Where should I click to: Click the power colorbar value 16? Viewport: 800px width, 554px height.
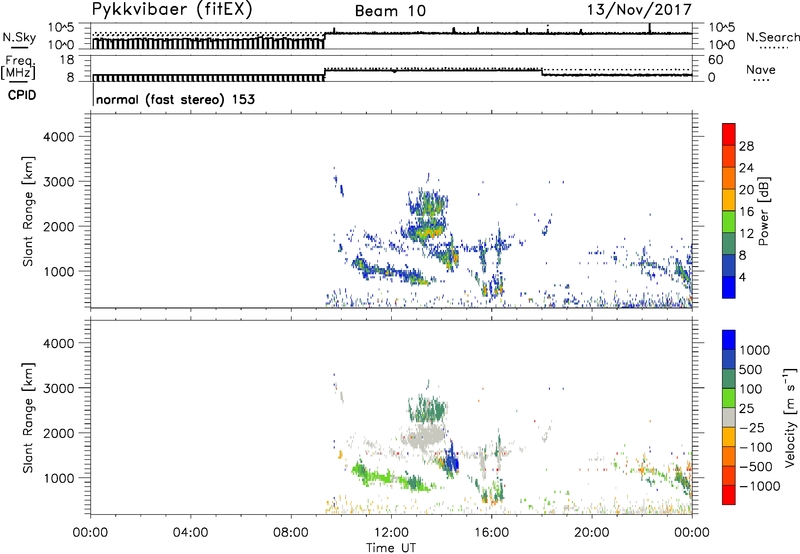[746, 212]
